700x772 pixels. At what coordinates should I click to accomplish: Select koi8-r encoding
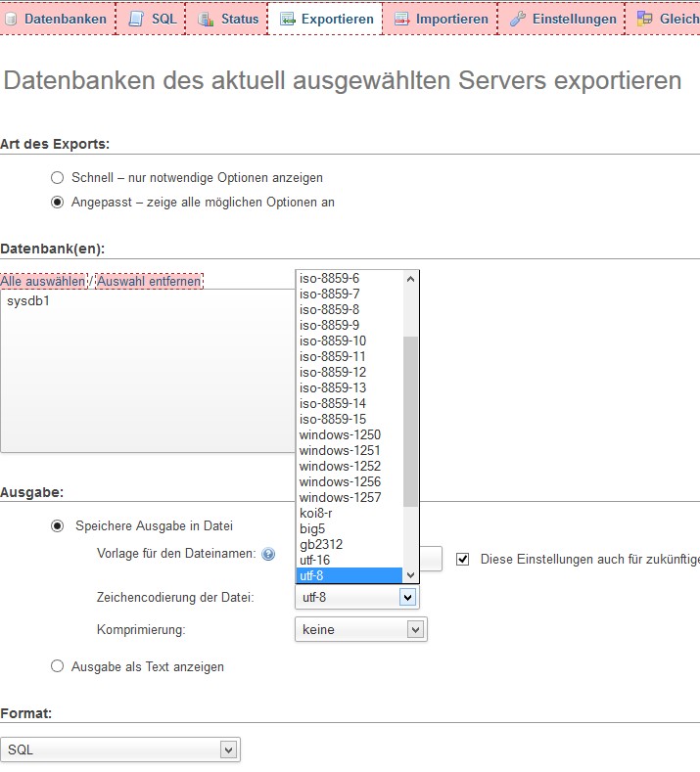(x=350, y=514)
